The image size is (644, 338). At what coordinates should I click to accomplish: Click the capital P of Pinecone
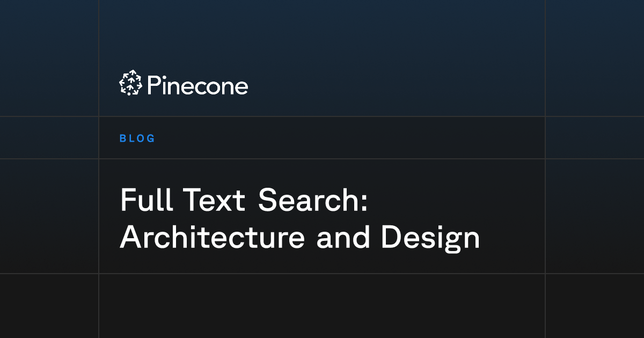point(154,86)
